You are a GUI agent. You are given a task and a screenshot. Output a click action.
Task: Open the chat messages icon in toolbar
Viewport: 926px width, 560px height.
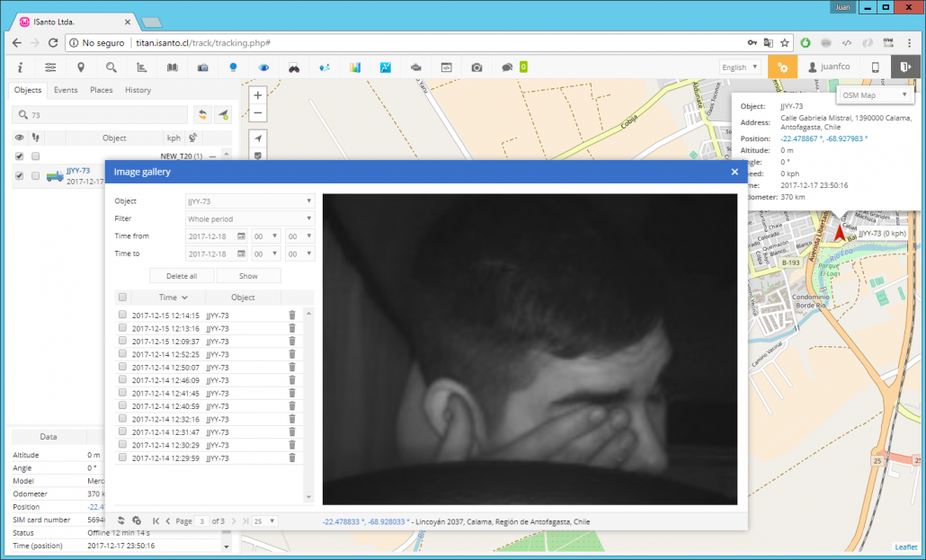point(507,67)
